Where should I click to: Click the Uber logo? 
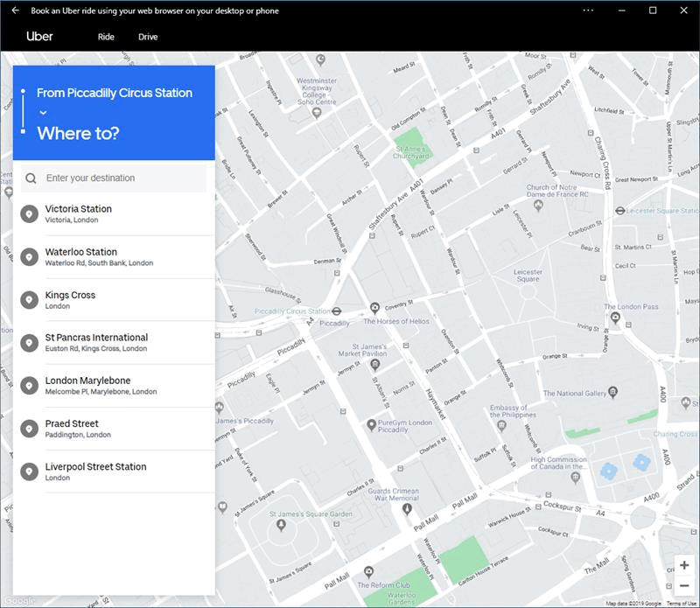click(39, 37)
